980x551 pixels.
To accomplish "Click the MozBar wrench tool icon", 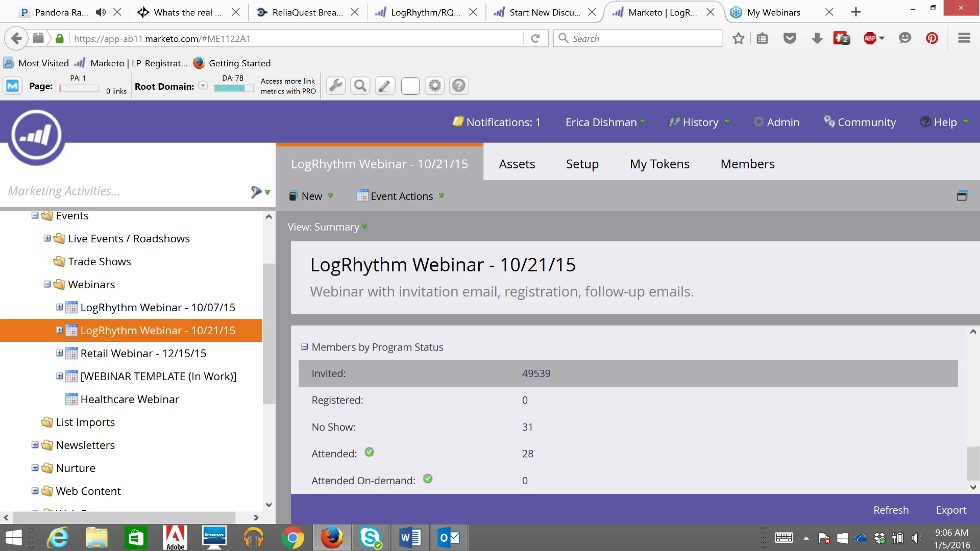I will 336,86.
